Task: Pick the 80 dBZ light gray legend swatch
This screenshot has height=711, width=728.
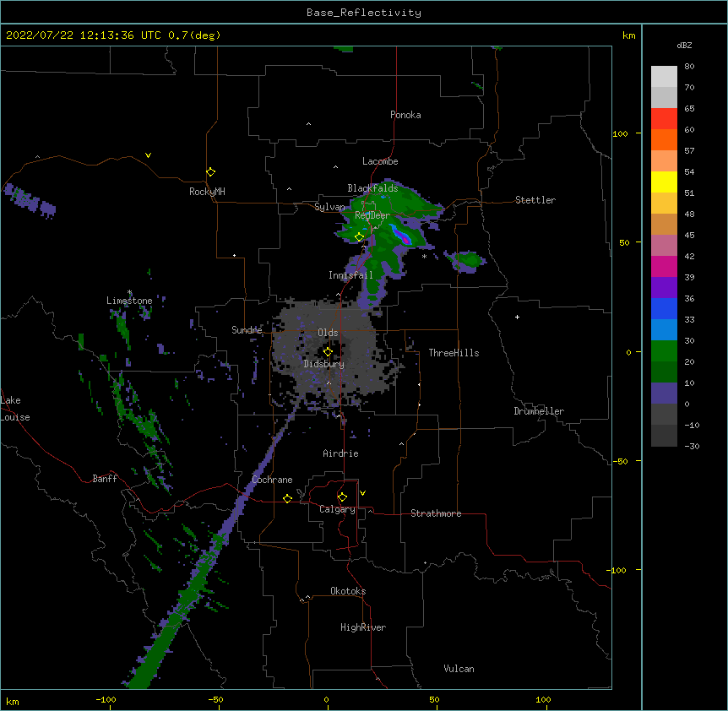Action: [664, 76]
